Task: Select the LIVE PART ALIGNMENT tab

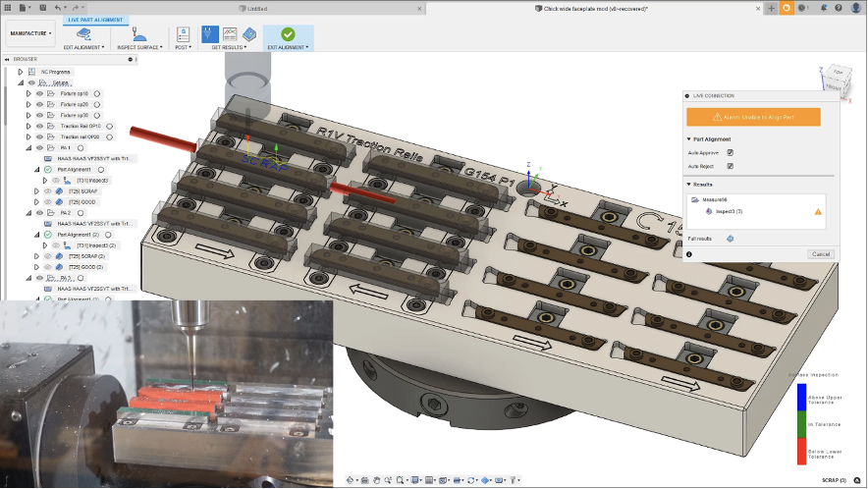Action: click(95, 20)
